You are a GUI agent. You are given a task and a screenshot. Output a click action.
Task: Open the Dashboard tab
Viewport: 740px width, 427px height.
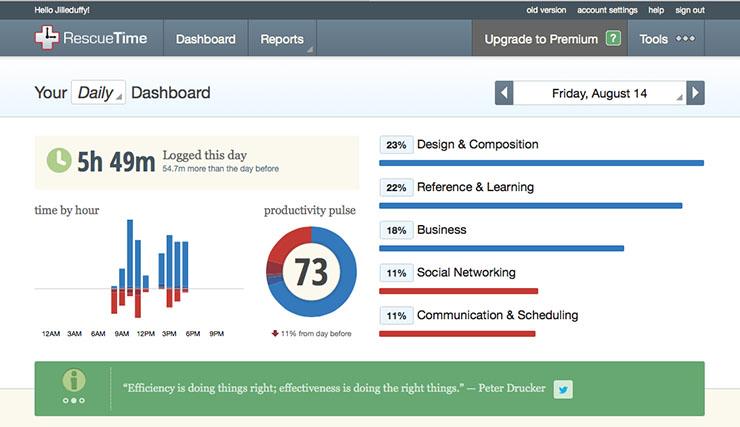click(206, 39)
